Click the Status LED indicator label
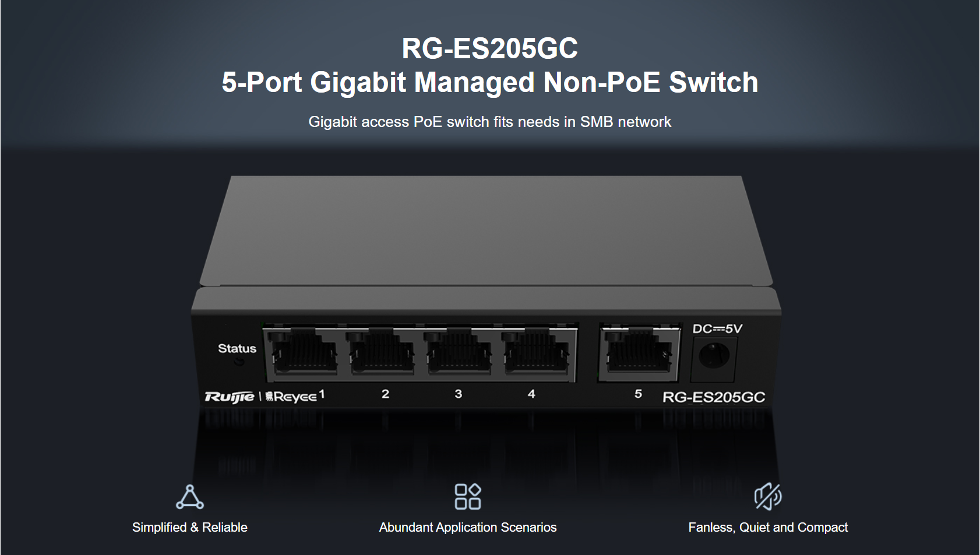The image size is (980, 555). click(x=237, y=348)
